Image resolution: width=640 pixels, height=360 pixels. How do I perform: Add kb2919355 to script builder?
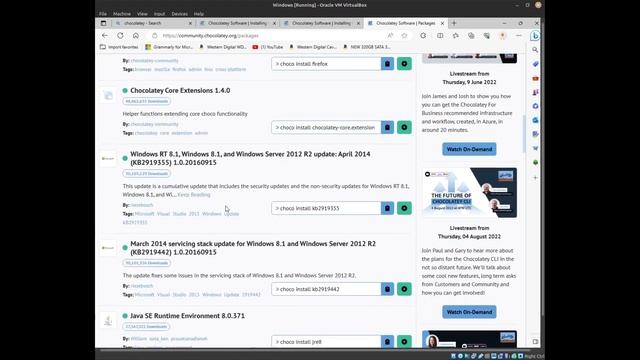point(404,208)
